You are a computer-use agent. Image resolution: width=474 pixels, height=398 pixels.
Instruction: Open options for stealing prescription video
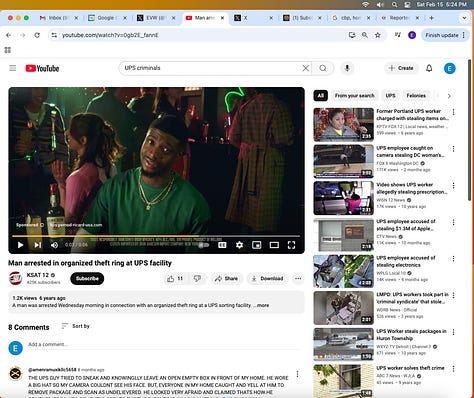(453, 185)
